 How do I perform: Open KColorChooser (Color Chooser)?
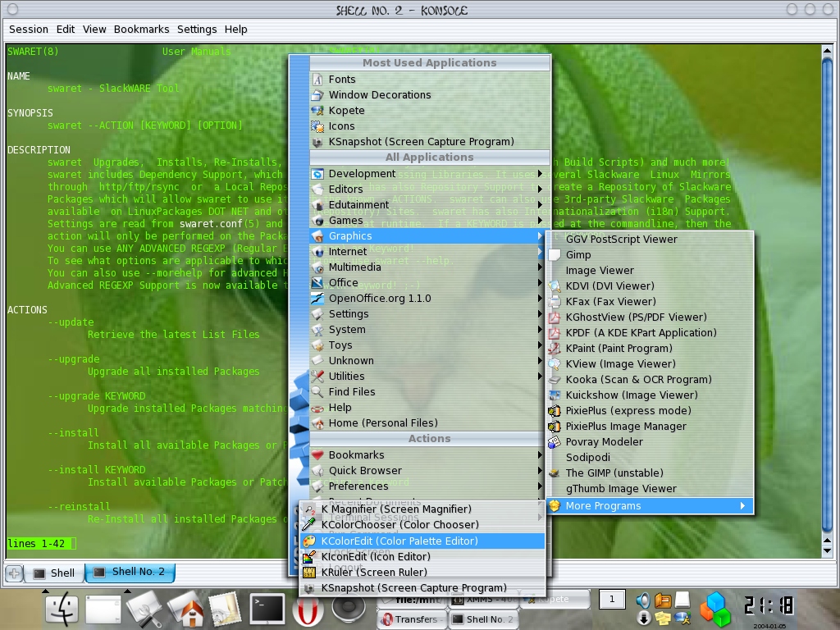(x=422, y=524)
